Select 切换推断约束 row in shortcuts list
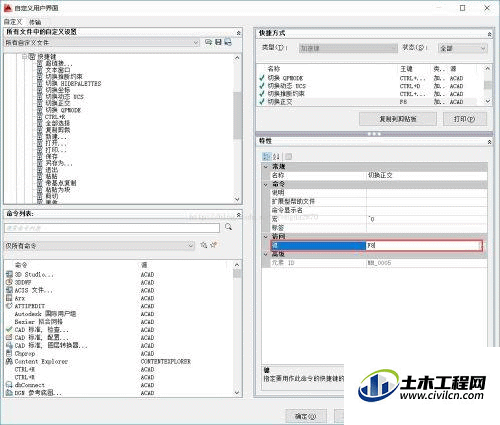500x425 pixels. (371, 94)
